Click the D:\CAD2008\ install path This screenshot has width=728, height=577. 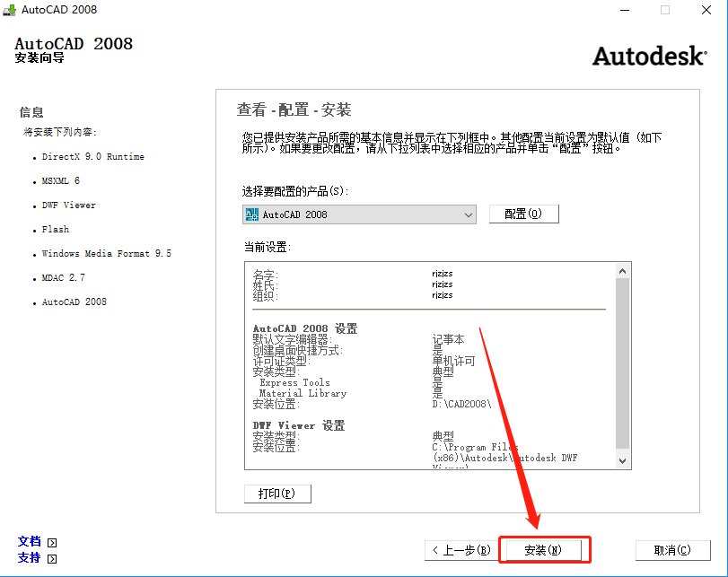461,404
